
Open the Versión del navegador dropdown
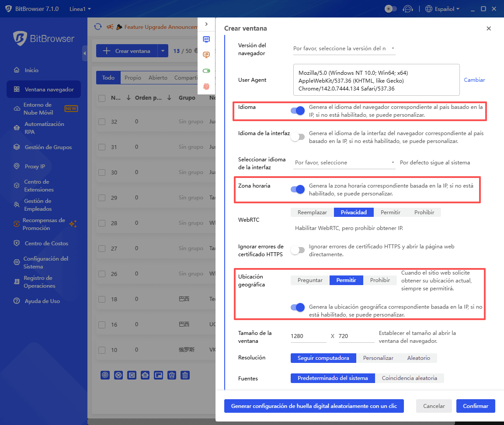click(344, 49)
